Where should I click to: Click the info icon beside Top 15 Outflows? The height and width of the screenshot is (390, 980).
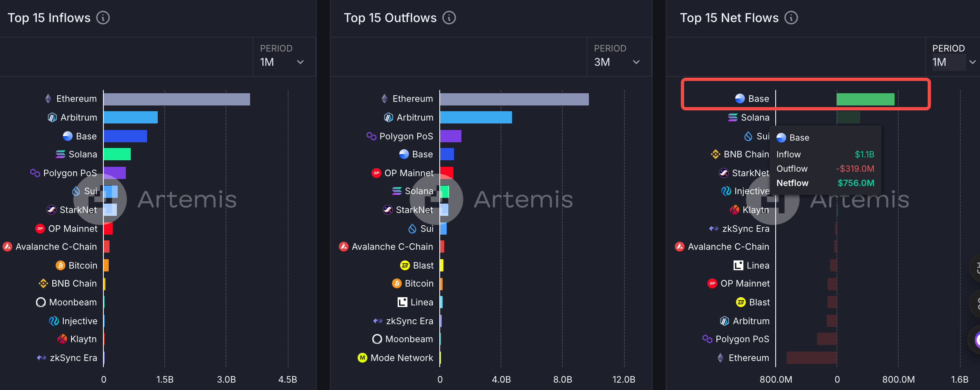pos(449,18)
